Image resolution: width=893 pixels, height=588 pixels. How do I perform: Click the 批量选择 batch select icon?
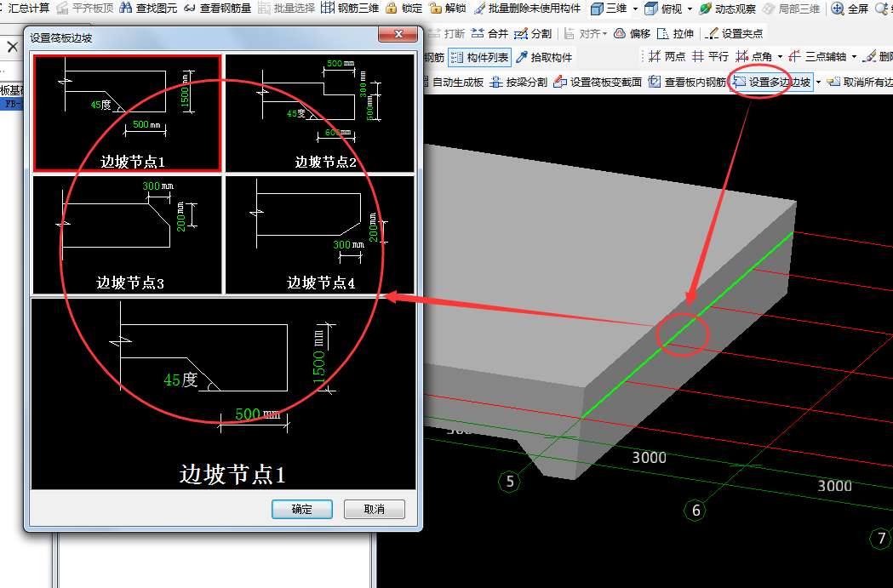coord(264,8)
